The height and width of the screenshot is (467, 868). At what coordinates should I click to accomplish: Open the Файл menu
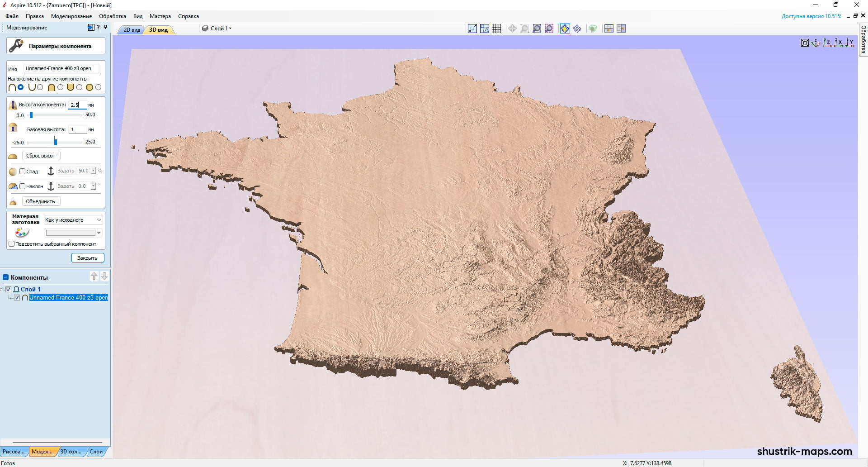12,16
